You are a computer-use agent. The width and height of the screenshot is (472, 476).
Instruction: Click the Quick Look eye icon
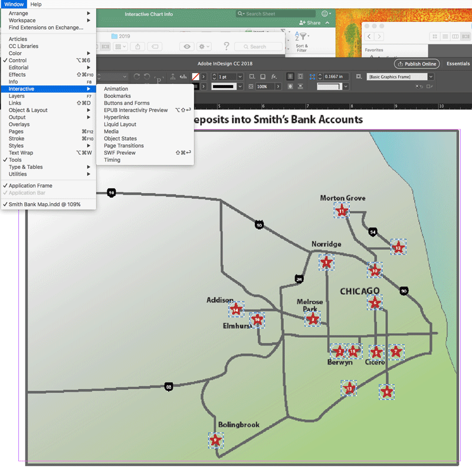point(187,47)
